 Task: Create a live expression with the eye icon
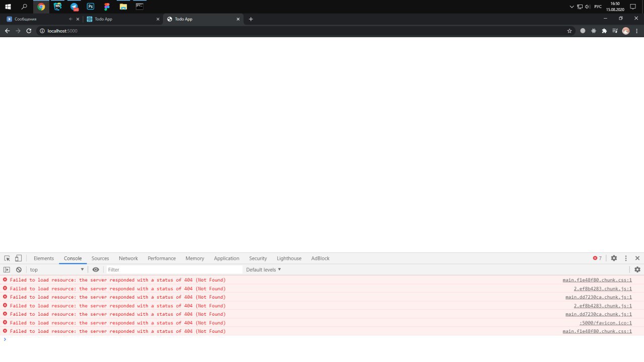pos(96,269)
